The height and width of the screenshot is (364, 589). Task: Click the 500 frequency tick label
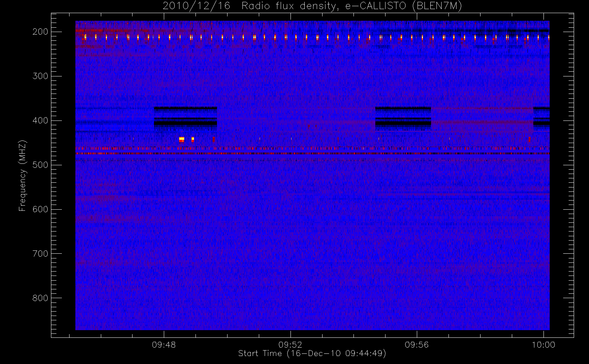click(40, 165)
